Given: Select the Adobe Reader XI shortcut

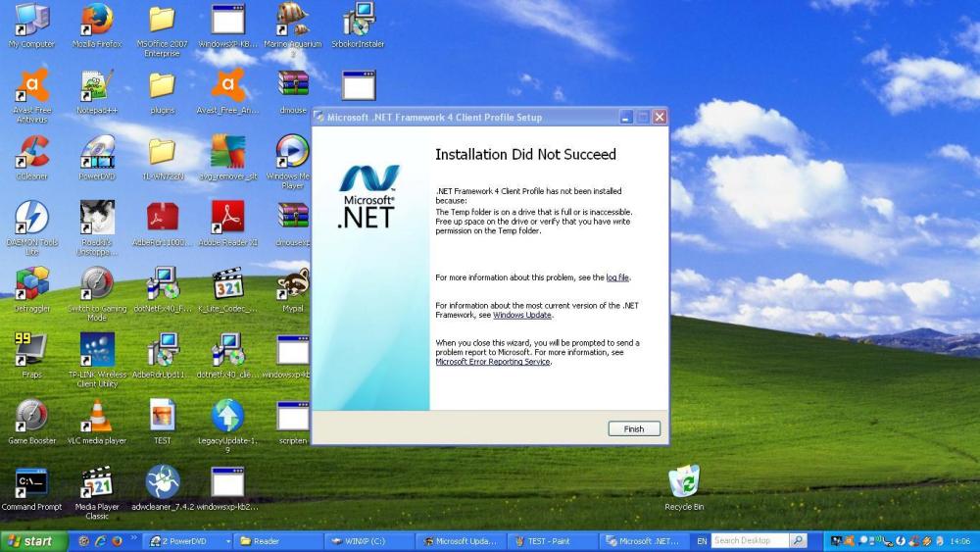Looking at the screenshot, I should click(x=227, y=218).
